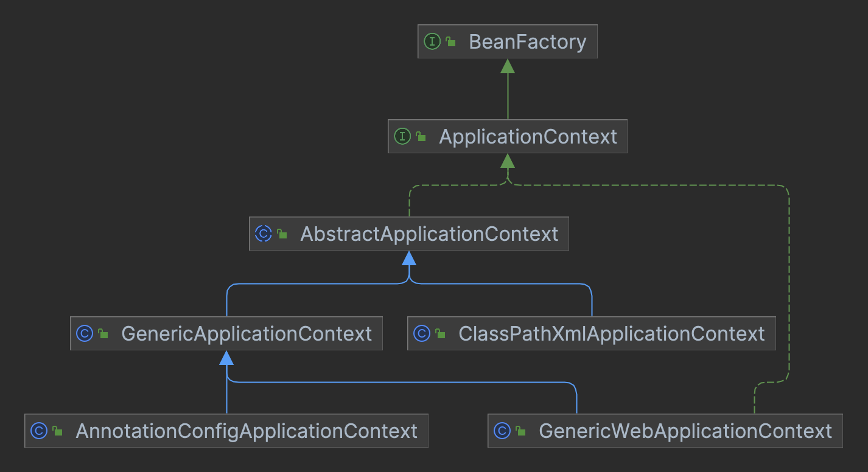Click the interface icon beside BeanFactory

coord(432,41)
